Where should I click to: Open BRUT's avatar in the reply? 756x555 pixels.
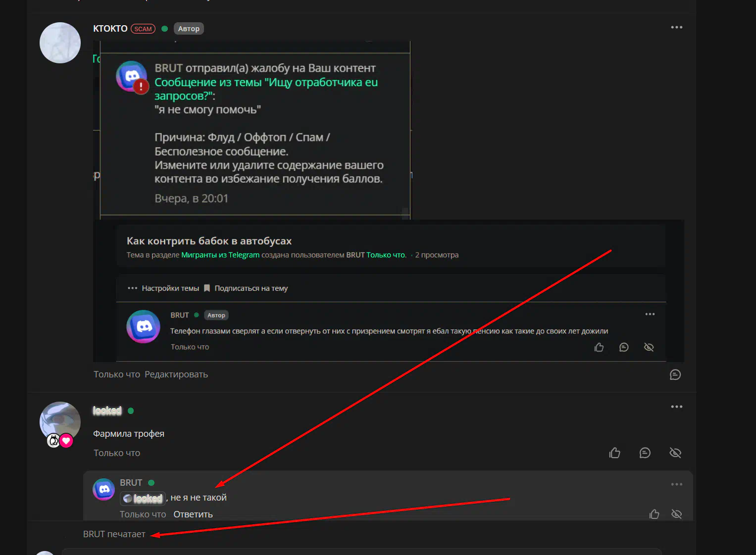[x=104, y=489]
